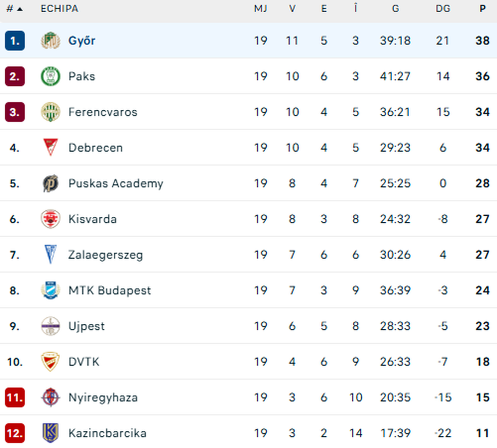Open the Győr team page
Viewport: 497px width, 448px height.
tap(82, 40)
